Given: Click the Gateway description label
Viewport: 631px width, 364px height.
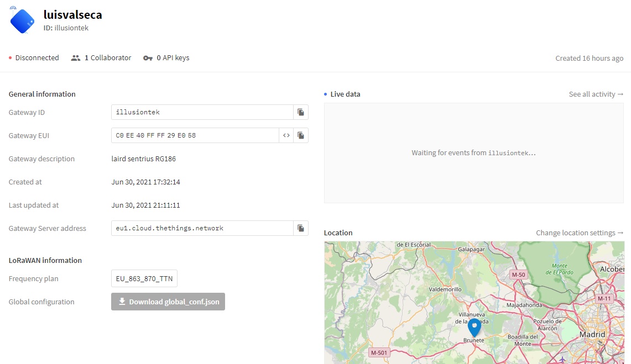Looking at the screenshot, I should 41,159.
